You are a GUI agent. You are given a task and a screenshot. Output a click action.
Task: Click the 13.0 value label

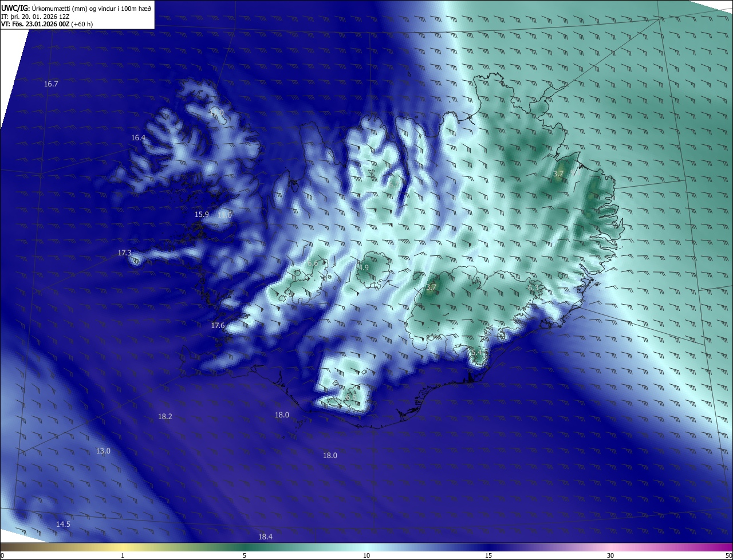[103, 451]
